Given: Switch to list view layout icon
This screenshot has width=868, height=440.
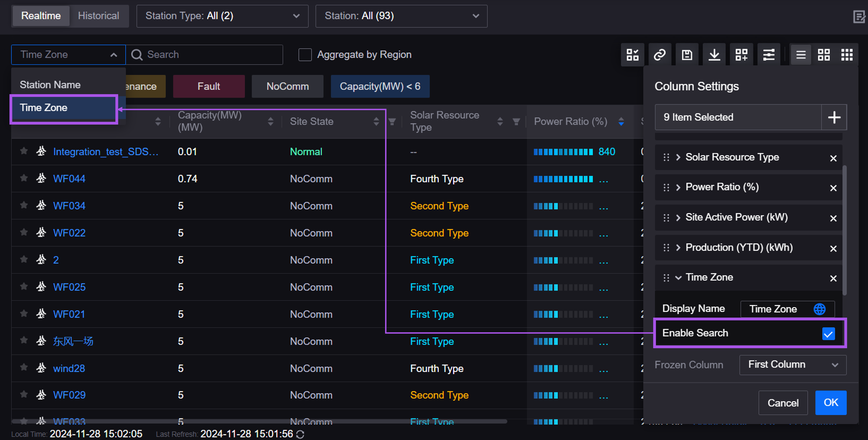Looking at the screenshot, I should click(x=801, y=55).
